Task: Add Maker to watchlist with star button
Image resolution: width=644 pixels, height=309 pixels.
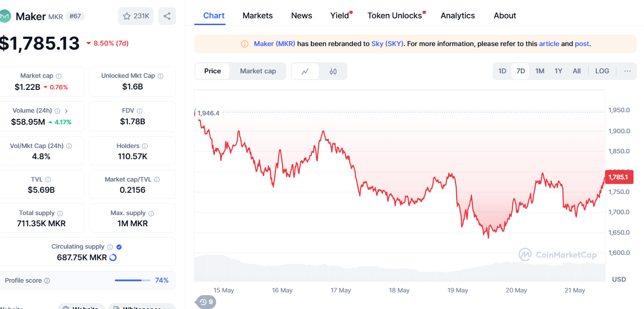Action: (136, 16)
